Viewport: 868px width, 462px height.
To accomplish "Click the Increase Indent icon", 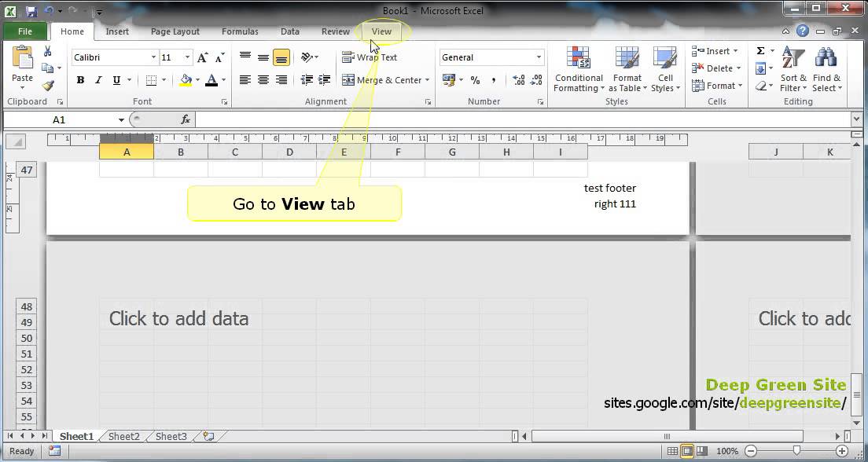I will [x=325, y=80].
